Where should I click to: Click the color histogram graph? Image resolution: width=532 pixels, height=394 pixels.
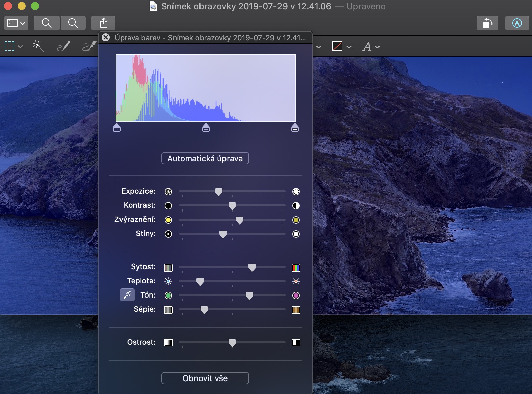click(x=206, y=88)
